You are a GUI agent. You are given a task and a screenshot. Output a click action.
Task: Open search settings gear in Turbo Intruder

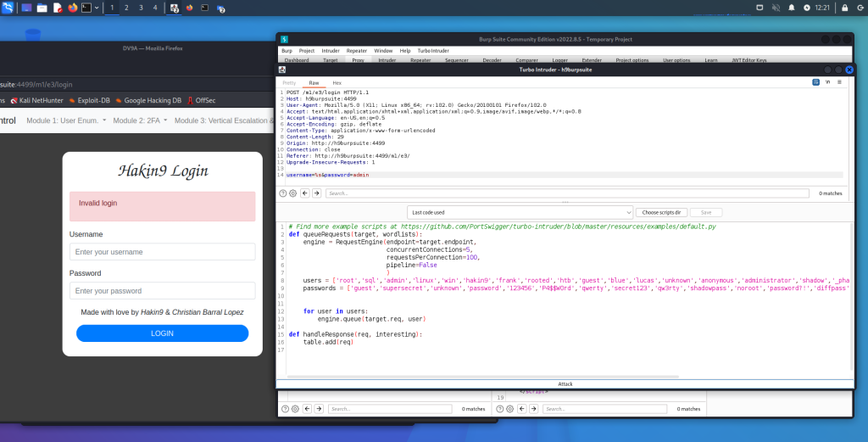coord(292,193)
